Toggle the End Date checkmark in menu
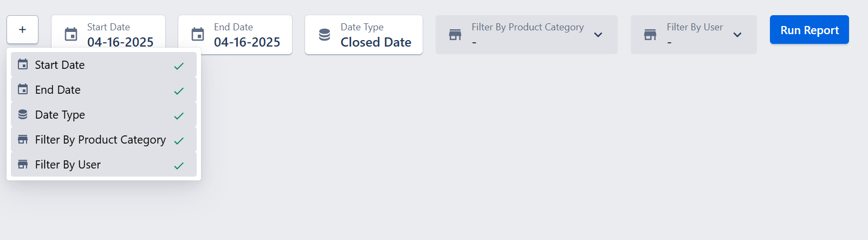This screenshot has height=240, width=868. pos(179,91)
